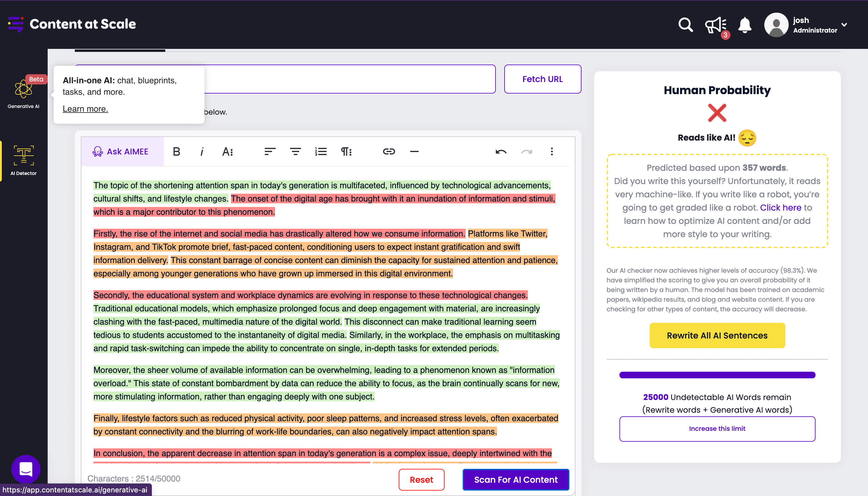Screen dimensions: 868x496
Task: Toggle italic formatting in the editor
Action: (x=202, y=151)
